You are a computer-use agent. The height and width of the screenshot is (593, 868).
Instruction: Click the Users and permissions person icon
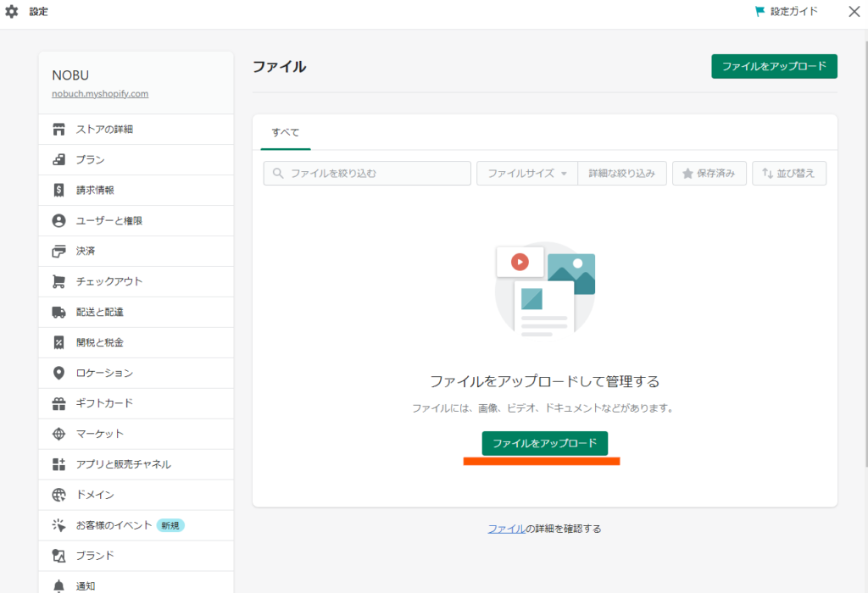(58, 221)
